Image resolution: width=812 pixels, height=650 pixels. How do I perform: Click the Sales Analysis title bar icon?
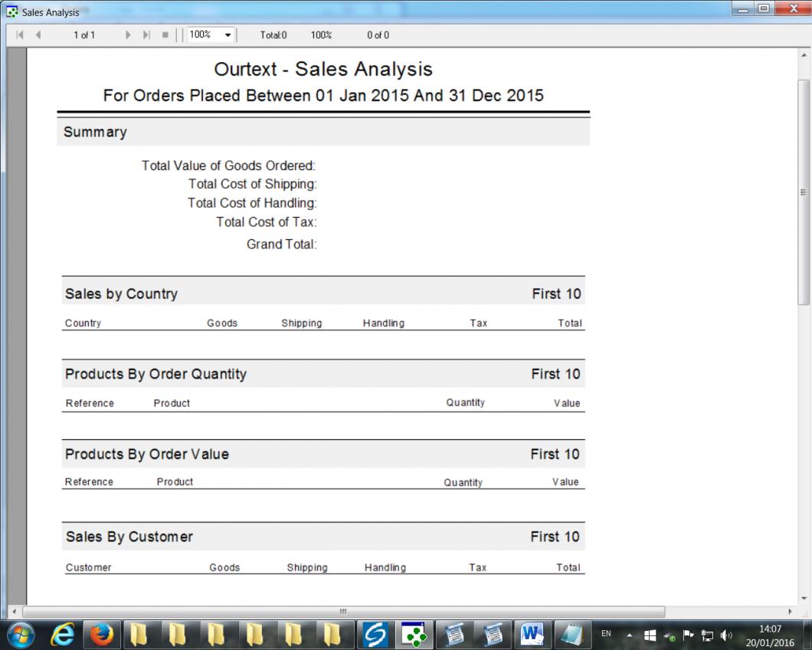tap(12, 12)
